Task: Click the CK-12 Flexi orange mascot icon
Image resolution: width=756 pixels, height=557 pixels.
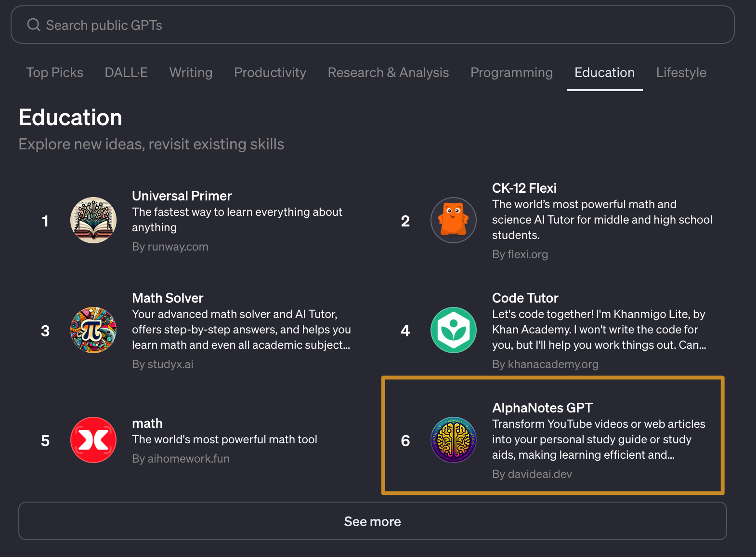Action: pos(454,220)
